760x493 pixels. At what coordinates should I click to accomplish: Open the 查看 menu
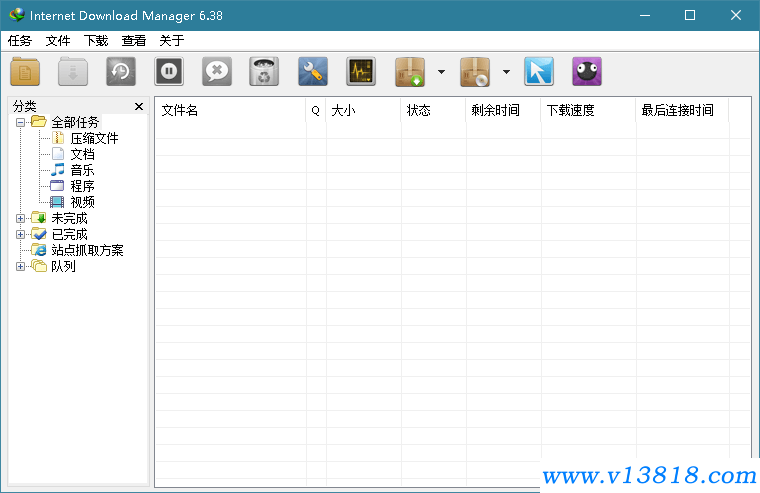pos(134,41)
